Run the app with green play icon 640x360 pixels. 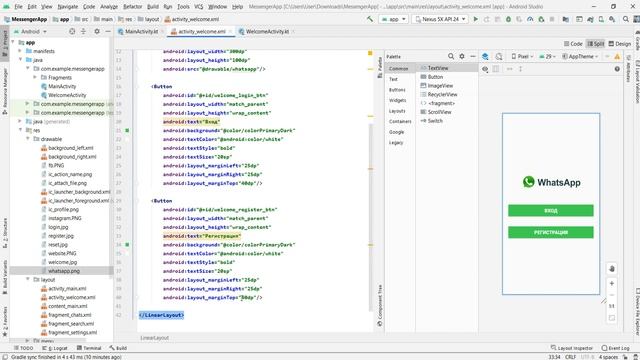coord(476,19)
